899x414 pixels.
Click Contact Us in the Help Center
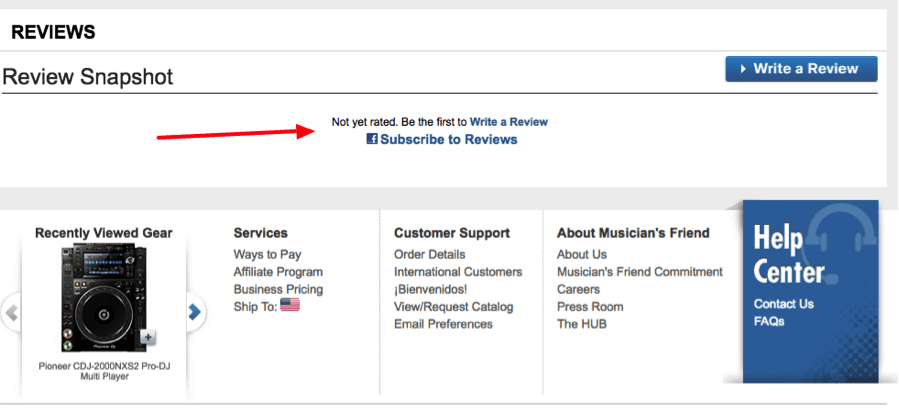(x=783, y=304)
